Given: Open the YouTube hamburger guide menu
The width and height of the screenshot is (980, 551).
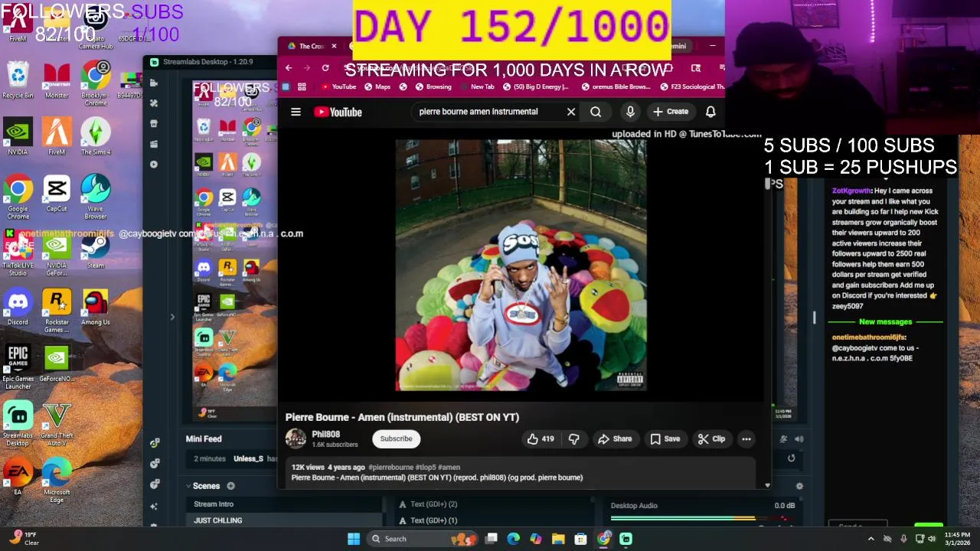Looking at the screenshot, I should [296, 112].
